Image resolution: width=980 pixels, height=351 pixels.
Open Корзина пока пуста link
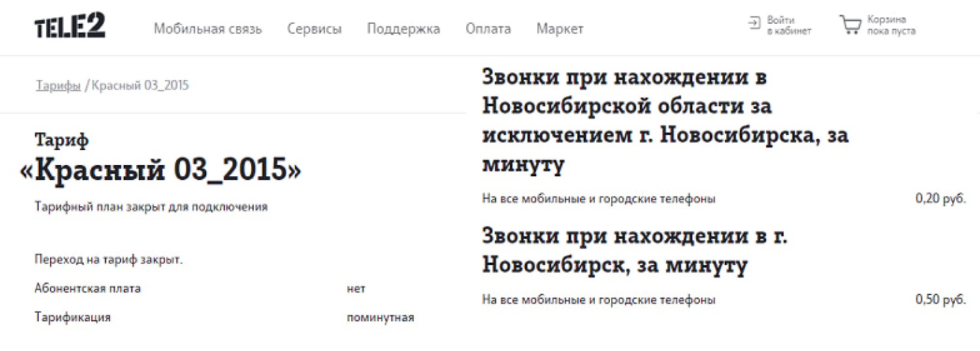click(x=891, y=25)
